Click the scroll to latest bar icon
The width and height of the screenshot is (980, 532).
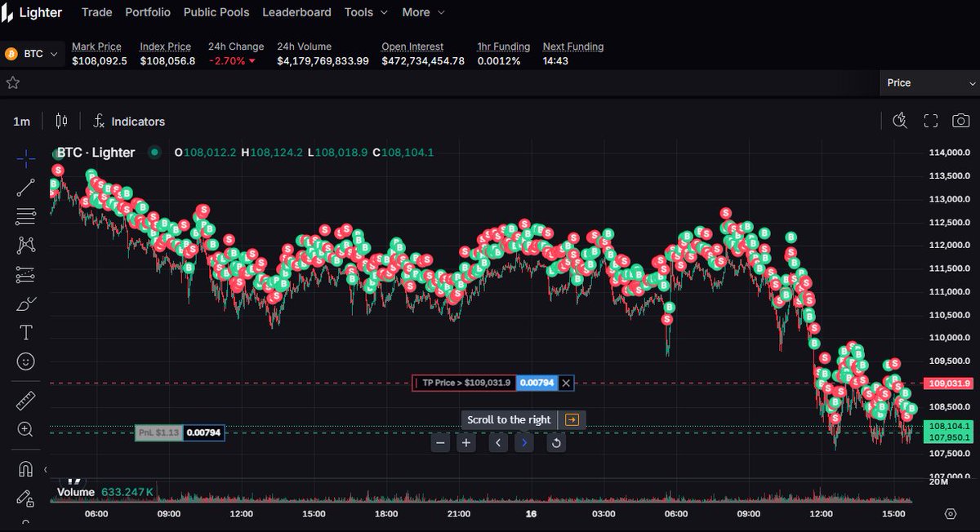pyautogui.click(x=572, y=419)
